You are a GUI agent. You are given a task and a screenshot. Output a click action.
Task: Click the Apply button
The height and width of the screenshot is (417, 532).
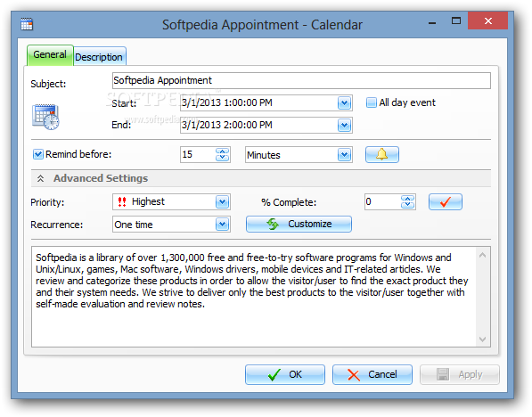coord(460,374)
